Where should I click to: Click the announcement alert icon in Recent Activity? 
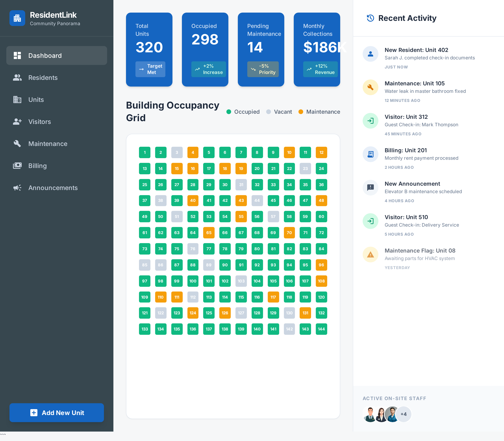click(x=370, y=187)
